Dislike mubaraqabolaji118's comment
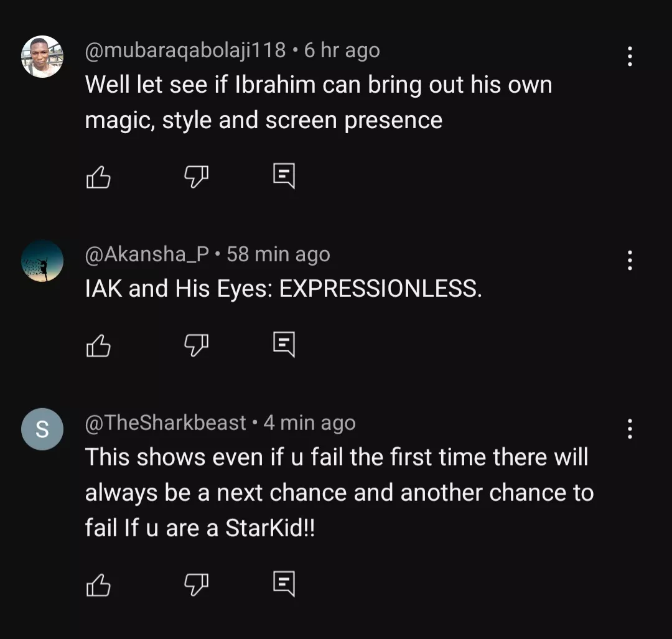The image size is (672, 639). [197, 177]
